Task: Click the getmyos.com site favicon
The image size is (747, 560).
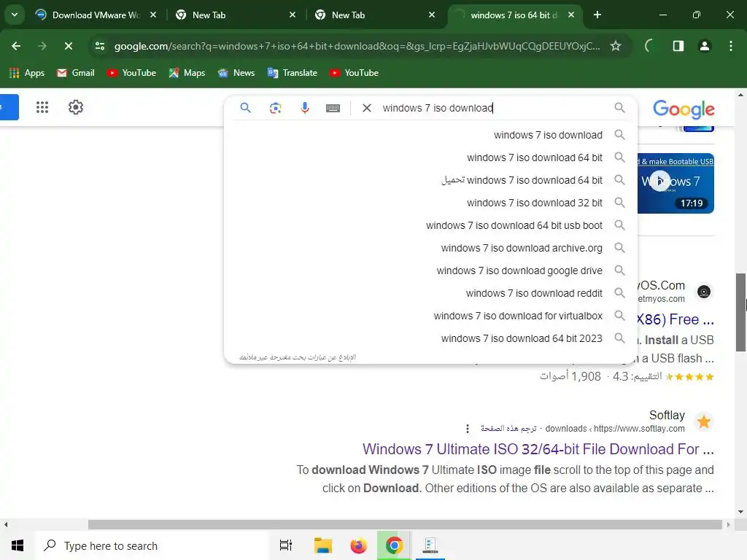Action: click(704, 292)
